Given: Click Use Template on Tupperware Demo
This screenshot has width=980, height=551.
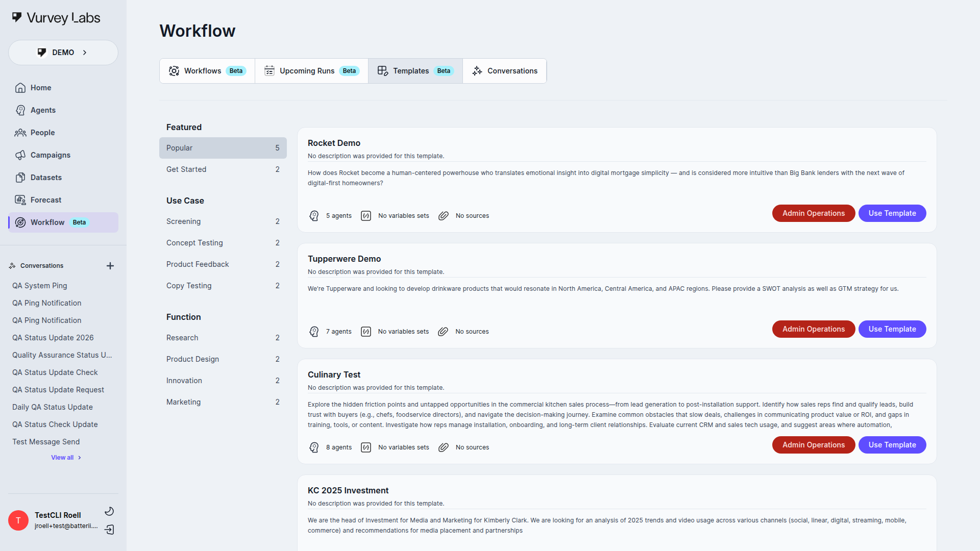Looking at the screenshot, I should coord(892,329).
